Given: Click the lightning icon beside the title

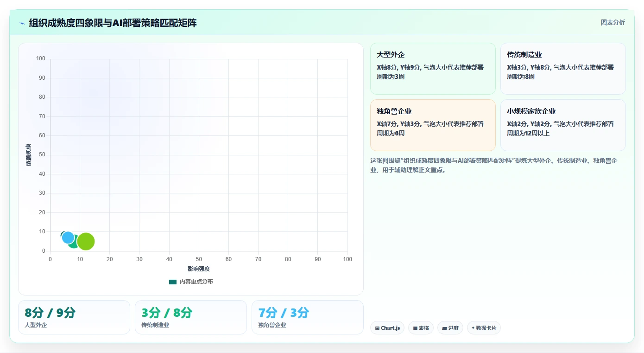Looking at the screenshot, I should click(22, 23).
